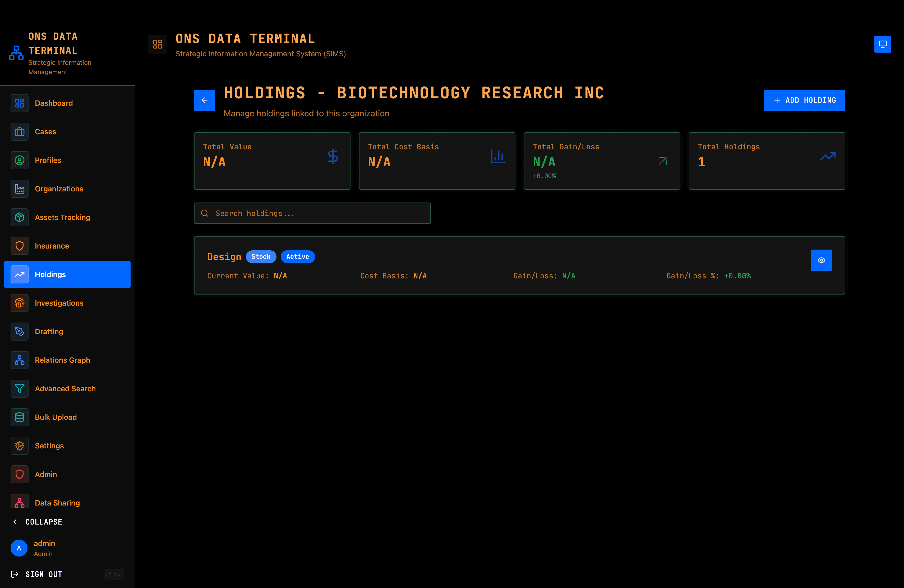This screenshot has width=904, height=588.
Task: Click the Add Holding button
Action: coord(805,100)
